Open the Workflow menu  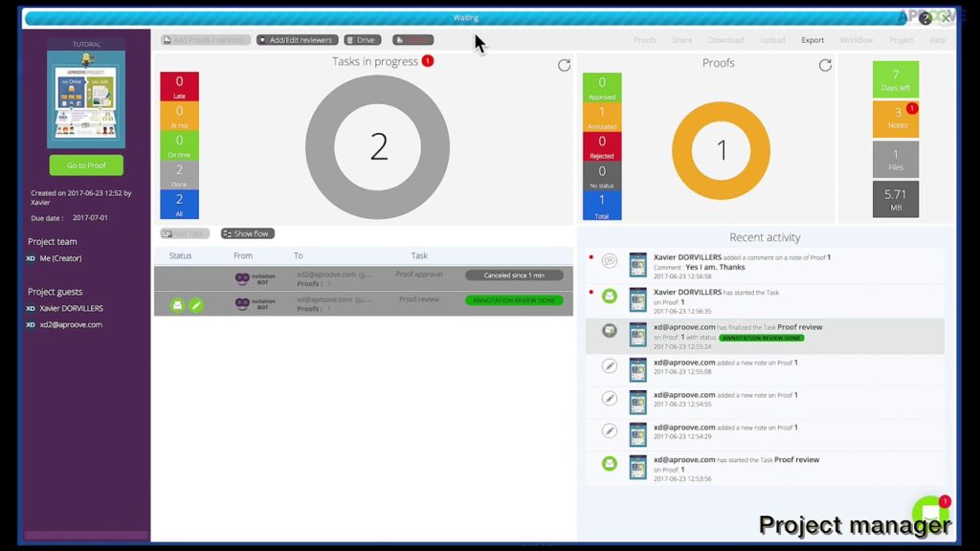856,40
